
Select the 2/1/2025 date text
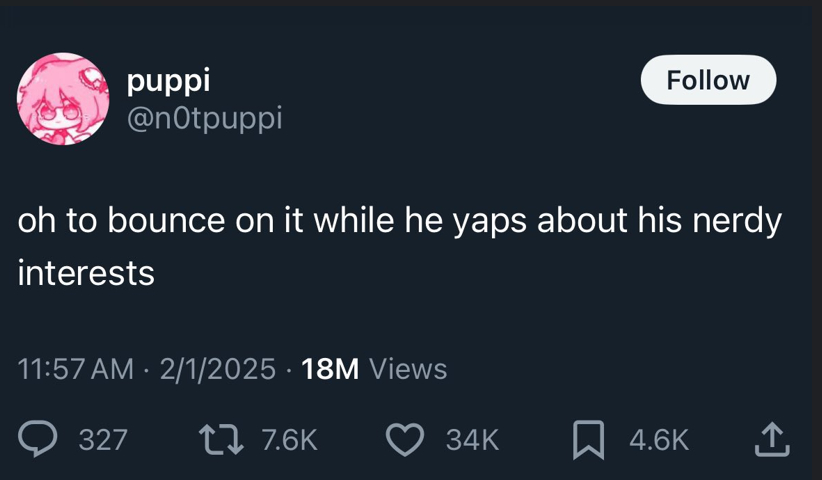click(x=213, y=369)
